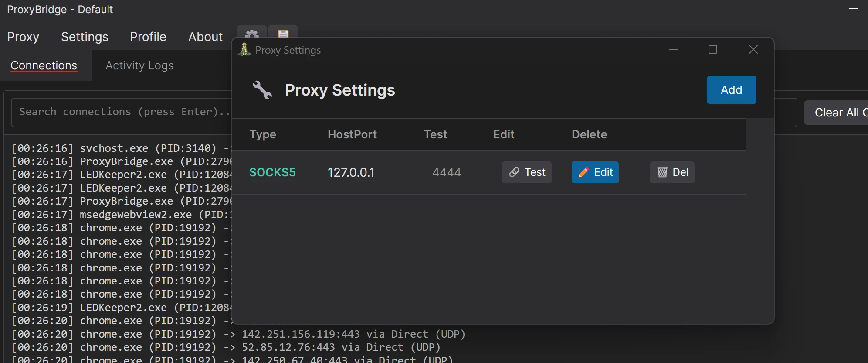Click the Test column header
The image size is (868, 363).
click(435, 134)
